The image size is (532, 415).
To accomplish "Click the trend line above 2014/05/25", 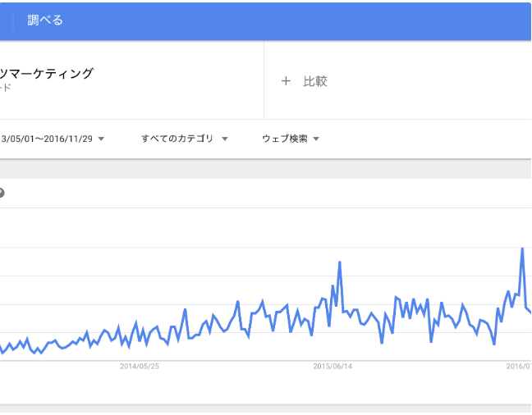I will (140, 336).
